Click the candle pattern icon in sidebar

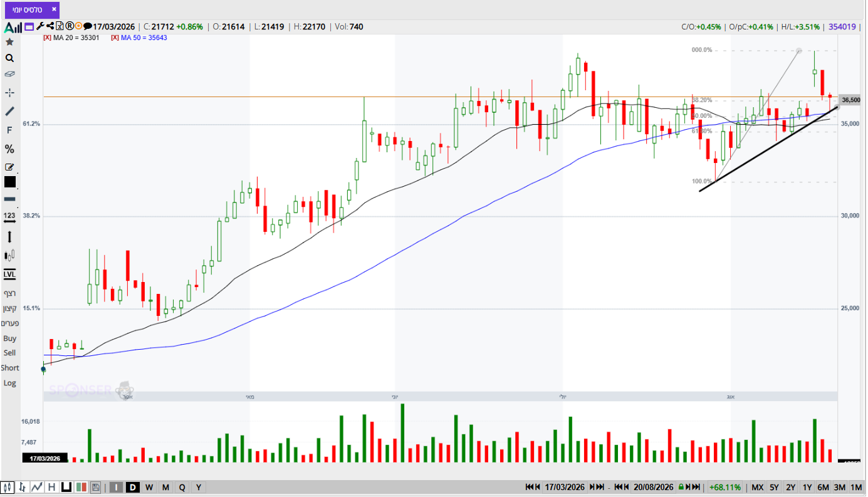tap(9, 255)
